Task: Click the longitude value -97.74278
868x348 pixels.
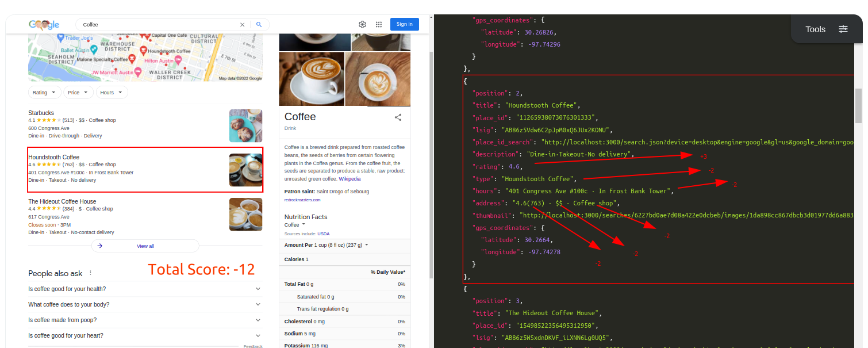Action: (544, 253)
